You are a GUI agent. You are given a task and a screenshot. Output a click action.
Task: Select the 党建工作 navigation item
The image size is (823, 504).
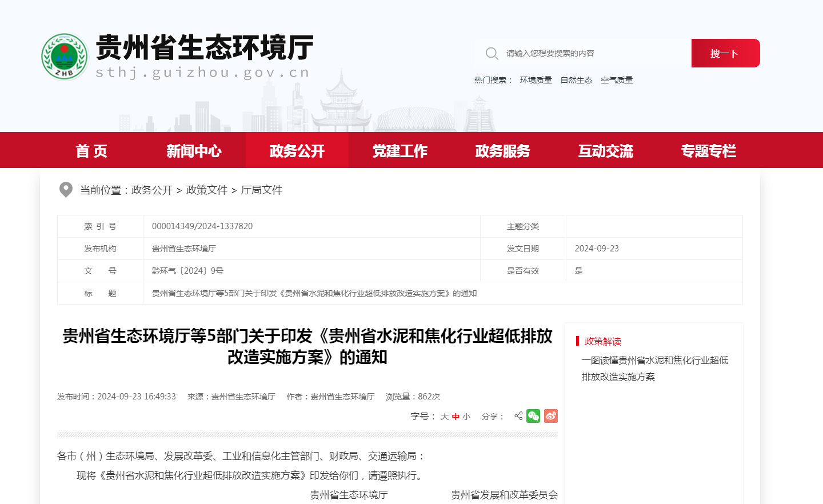399,150
